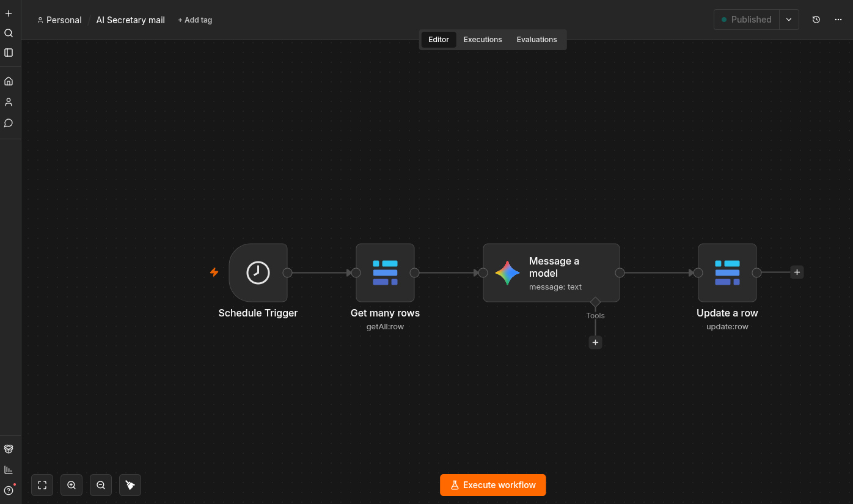Open search from sidebar magnifier icon

pos(9,33)
